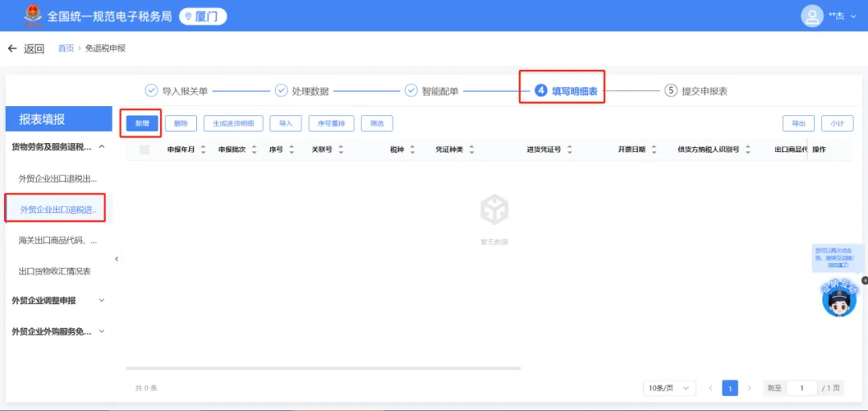The height and width of the screenshot is (411, 868).
Task: Click the 小计 button
Action: coord(837,124)
